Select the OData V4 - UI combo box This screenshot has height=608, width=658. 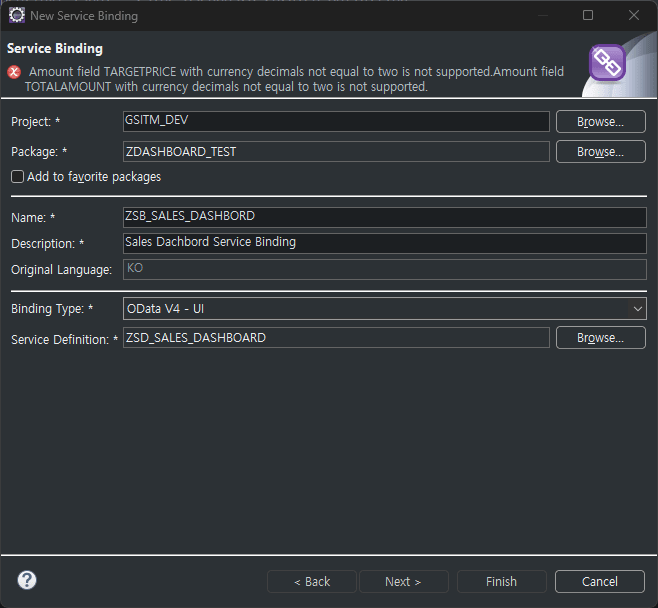pos(384,309)
